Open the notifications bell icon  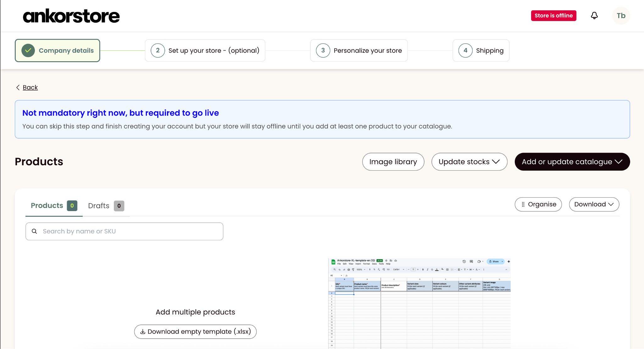[594, 16]
